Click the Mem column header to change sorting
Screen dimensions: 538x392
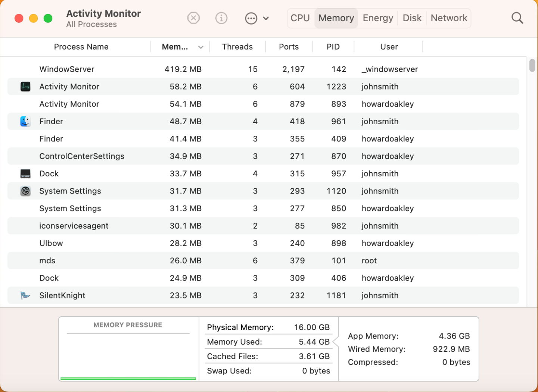coord(175,47)
